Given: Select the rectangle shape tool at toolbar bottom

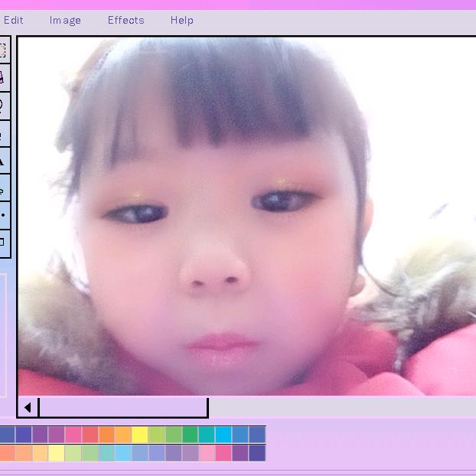Looking at the screenshot, I should 5,243.
